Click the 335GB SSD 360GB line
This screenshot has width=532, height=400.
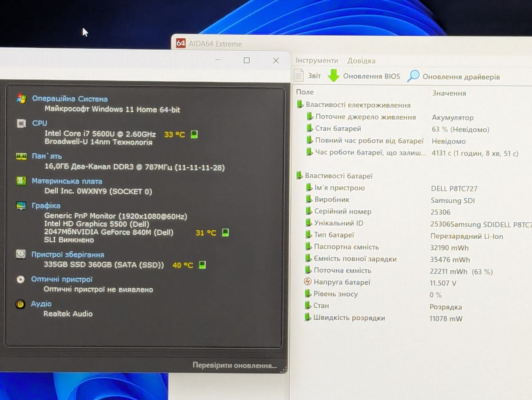tap(104, 265)
